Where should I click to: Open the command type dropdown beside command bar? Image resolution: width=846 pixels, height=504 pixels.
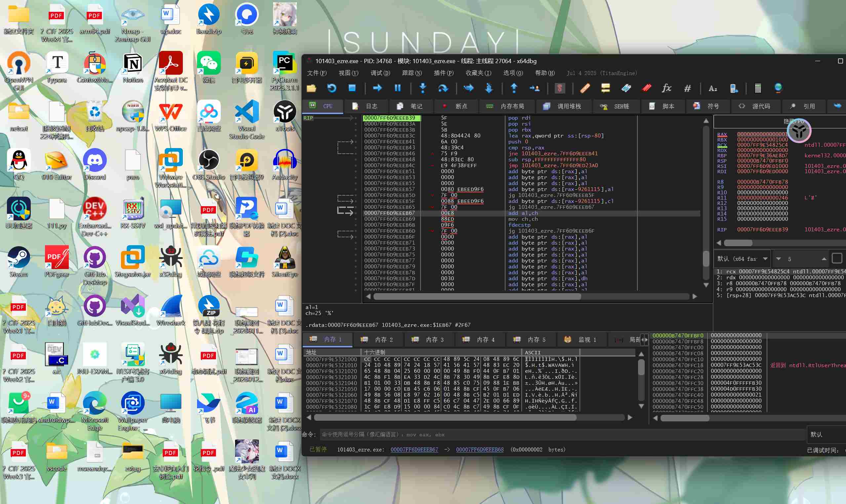826,434
